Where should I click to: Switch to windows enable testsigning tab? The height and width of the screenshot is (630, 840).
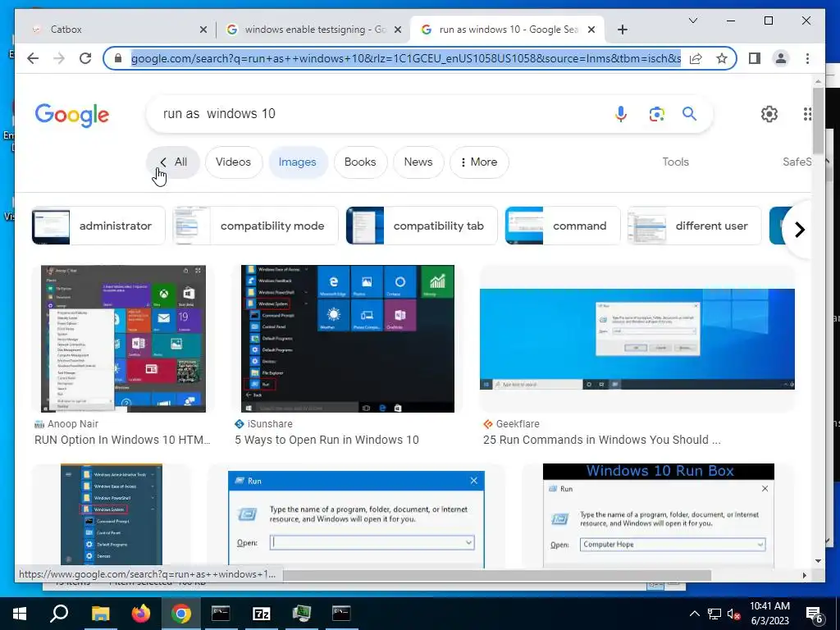click(315, 30)
